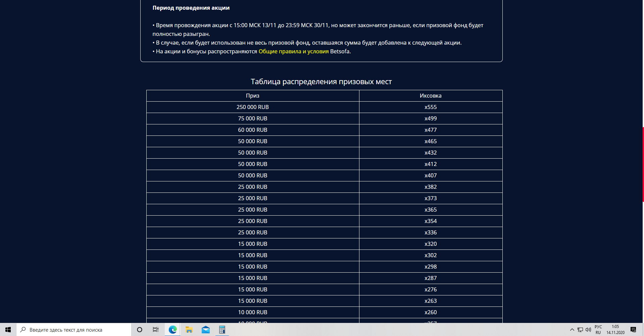Click the 'x298' multiplier cell
644x336 pixels.
click(431, 267)
